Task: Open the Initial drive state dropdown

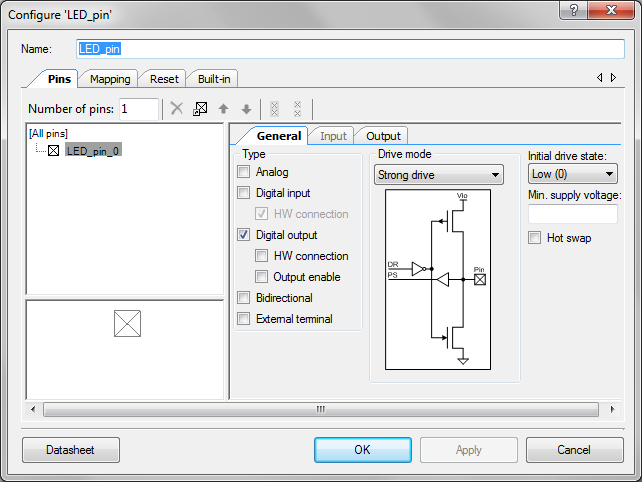Action: click(572, 175)
